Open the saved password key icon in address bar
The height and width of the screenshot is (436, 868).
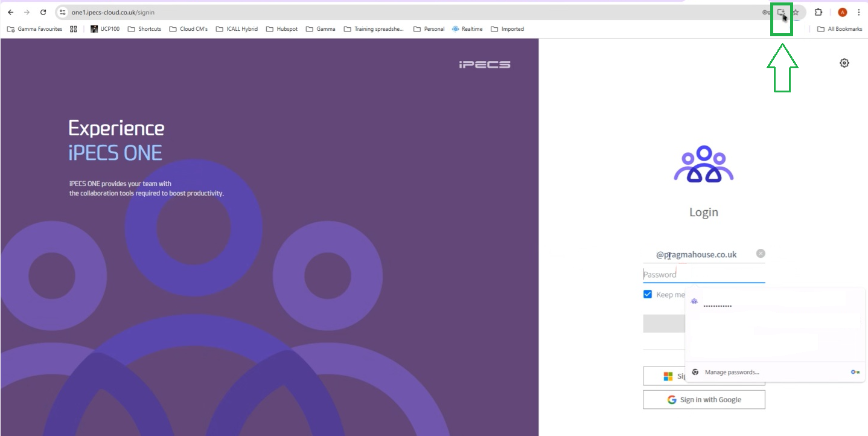[x=766, y=12]
